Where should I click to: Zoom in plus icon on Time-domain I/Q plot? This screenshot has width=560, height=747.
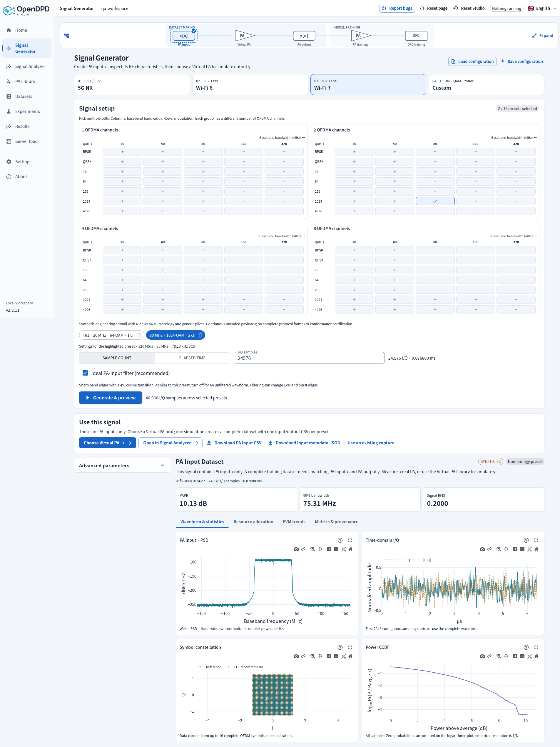(515, 549)
